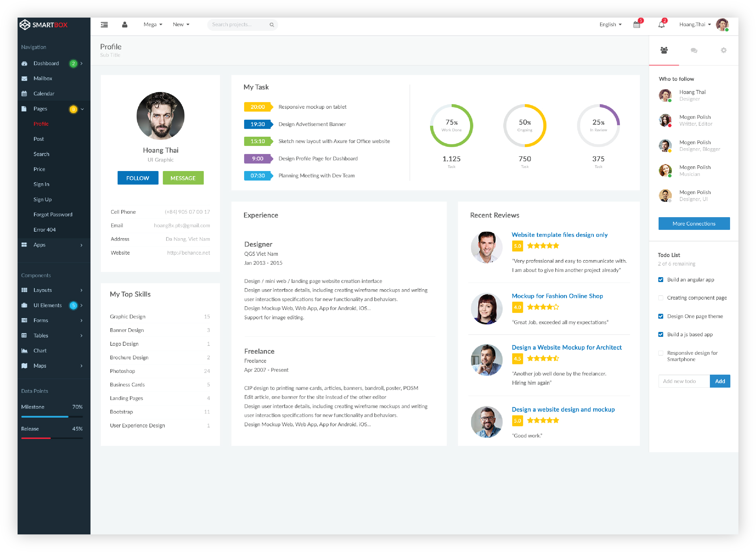Click the Maps sidebar icon
756x552 pixels.
point(24,366)
